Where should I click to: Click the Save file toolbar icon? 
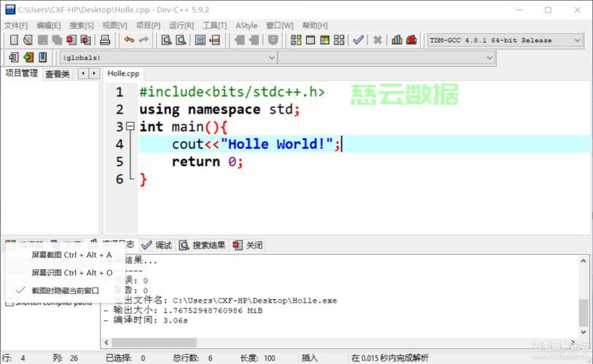pyautogui.click(x=42, y=40)
